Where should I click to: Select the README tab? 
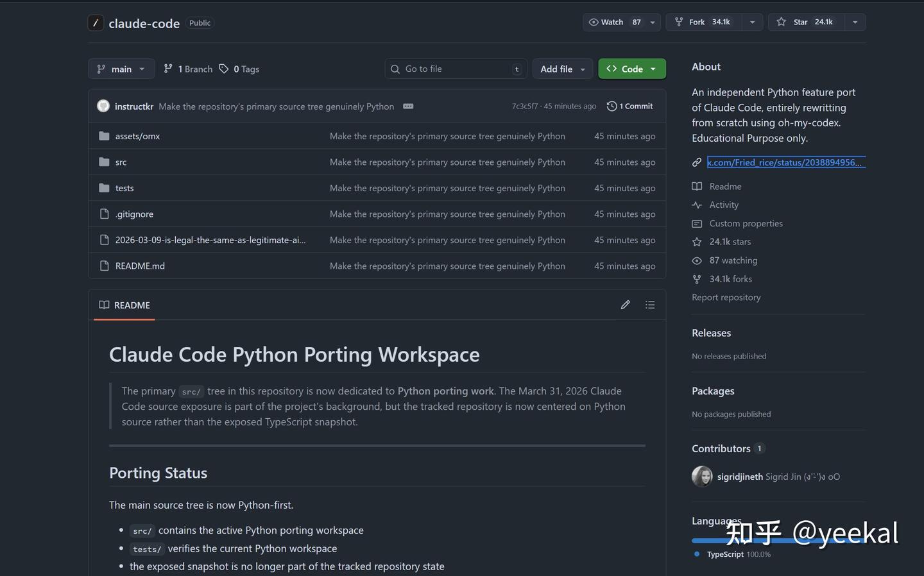point(124,305)
